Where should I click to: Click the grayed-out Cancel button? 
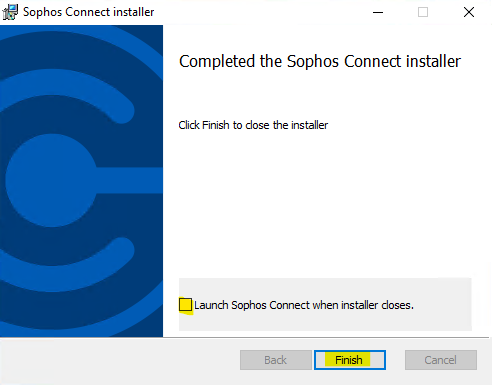(x=441, y=360)
